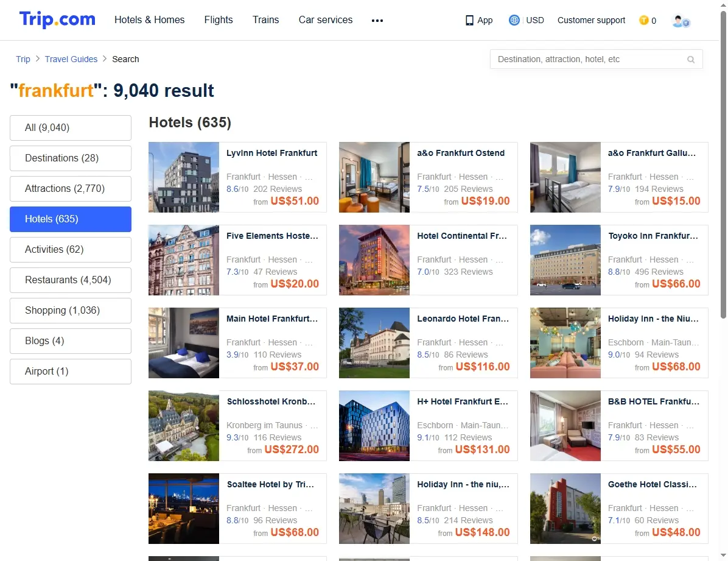
Task: Open the Trains menu
Action: pos(265,19)
